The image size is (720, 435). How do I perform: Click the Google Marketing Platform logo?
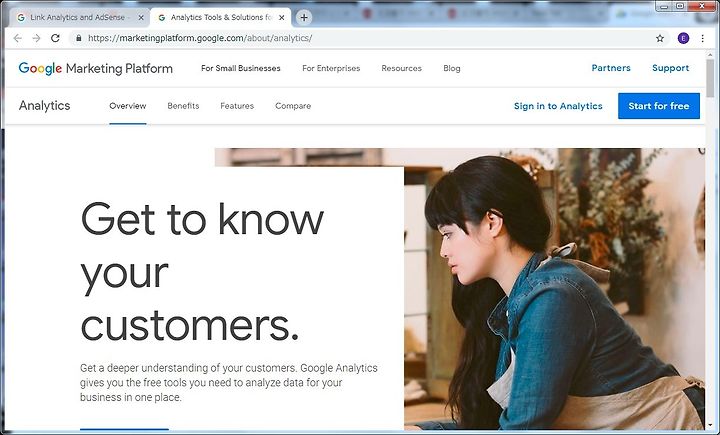tap(96, 68)
